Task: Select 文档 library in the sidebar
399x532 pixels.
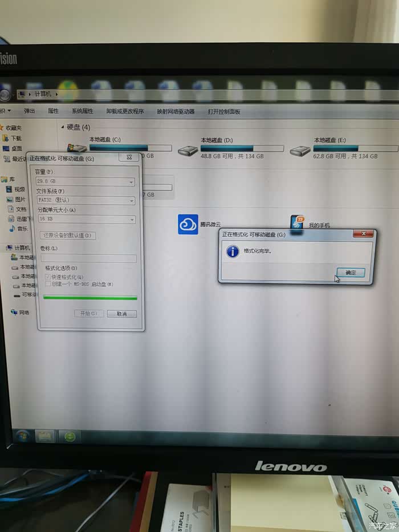Action: [21, 209]
